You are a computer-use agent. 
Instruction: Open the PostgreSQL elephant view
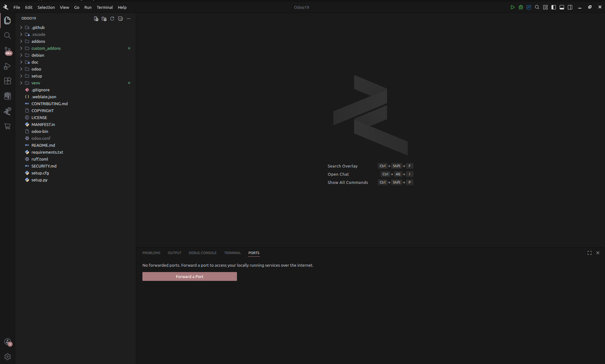click(8, 96)
